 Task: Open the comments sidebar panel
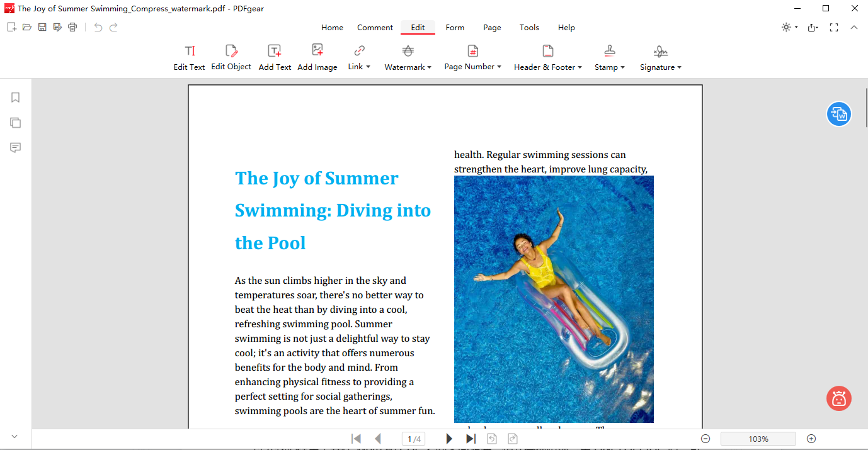point(16,148)
